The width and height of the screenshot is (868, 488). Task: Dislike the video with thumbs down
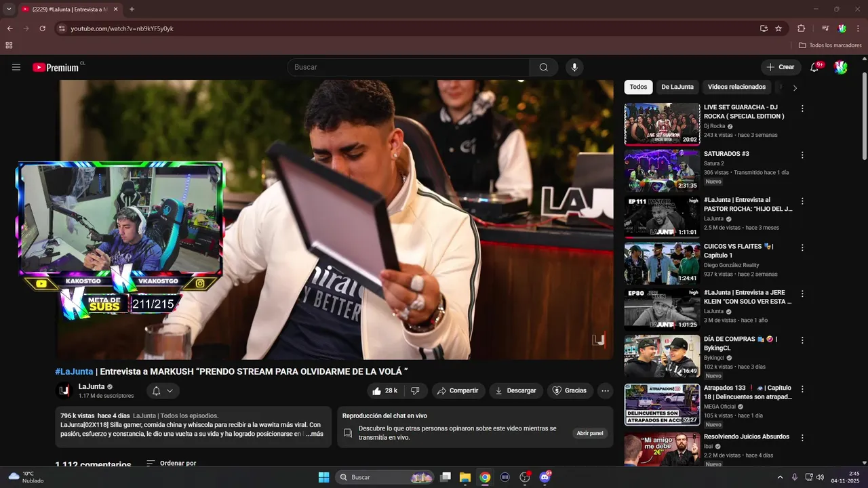415,390
